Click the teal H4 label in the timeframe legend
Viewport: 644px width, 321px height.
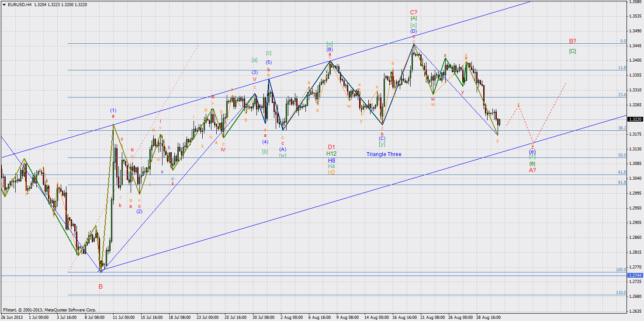pyautogui.click(x=332, y=166)
